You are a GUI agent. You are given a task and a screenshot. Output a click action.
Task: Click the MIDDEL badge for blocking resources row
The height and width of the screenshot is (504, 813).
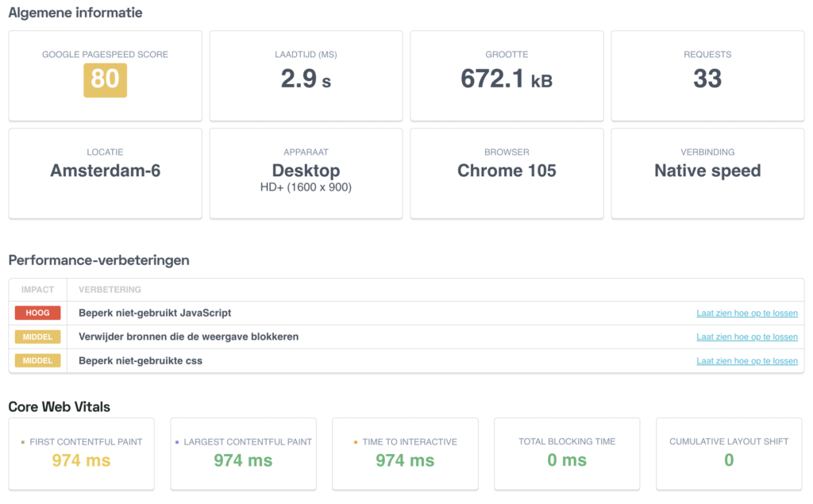[x=37, y=337]
